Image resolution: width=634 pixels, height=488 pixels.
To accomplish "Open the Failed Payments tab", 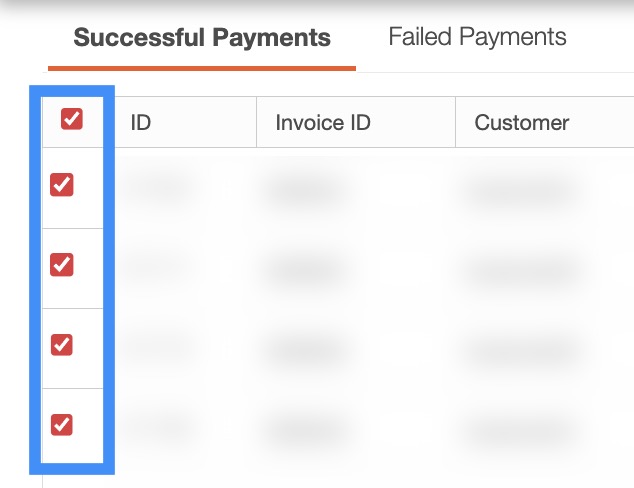I will (x=477, y=38).
